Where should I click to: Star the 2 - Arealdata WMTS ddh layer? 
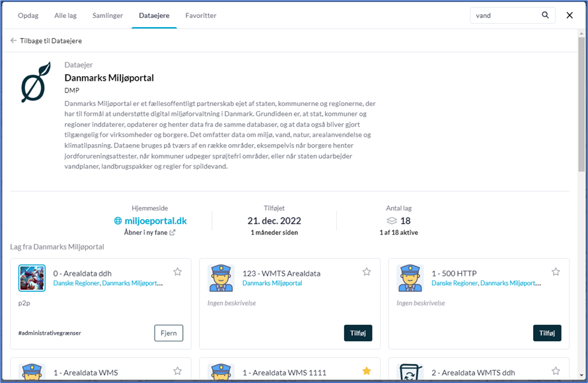(x=556, y=371)
